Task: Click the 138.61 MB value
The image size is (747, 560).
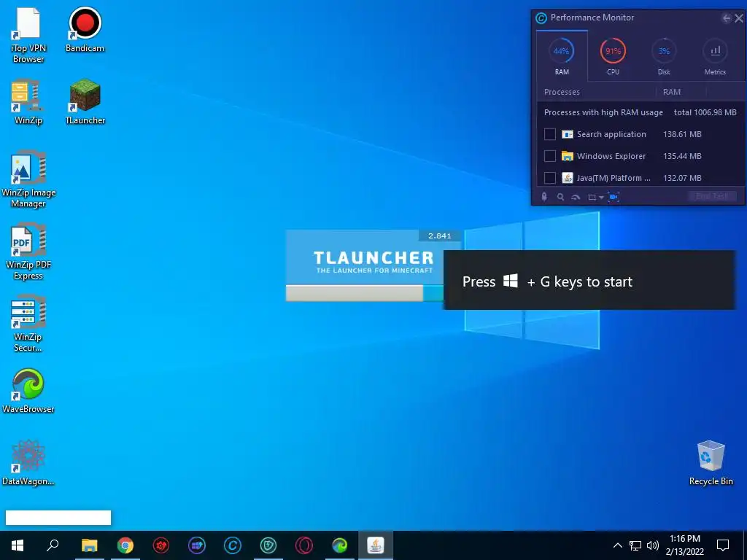Action: pos(682,134)
